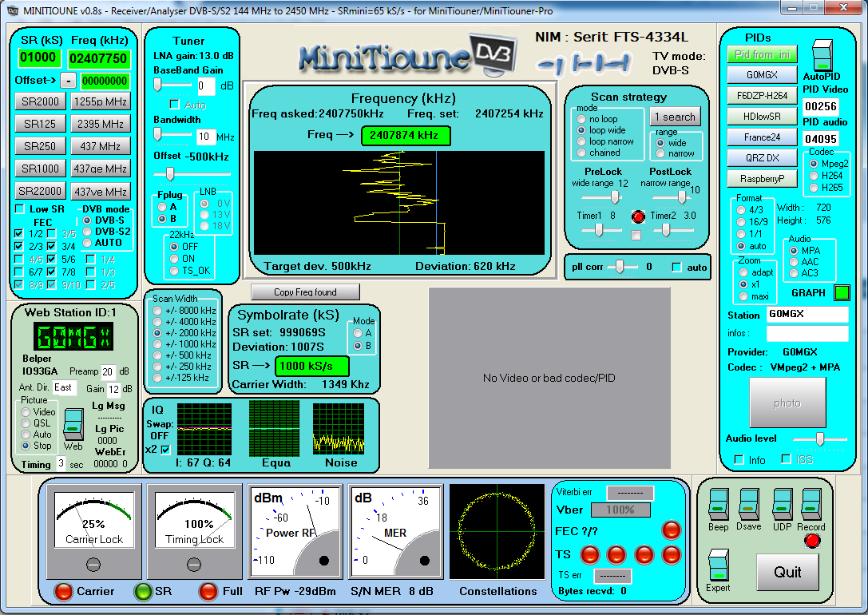Viewport: 868px width, 615px height.
Task: Click the MiniTioune DVB logo
Action: [408, 55]
